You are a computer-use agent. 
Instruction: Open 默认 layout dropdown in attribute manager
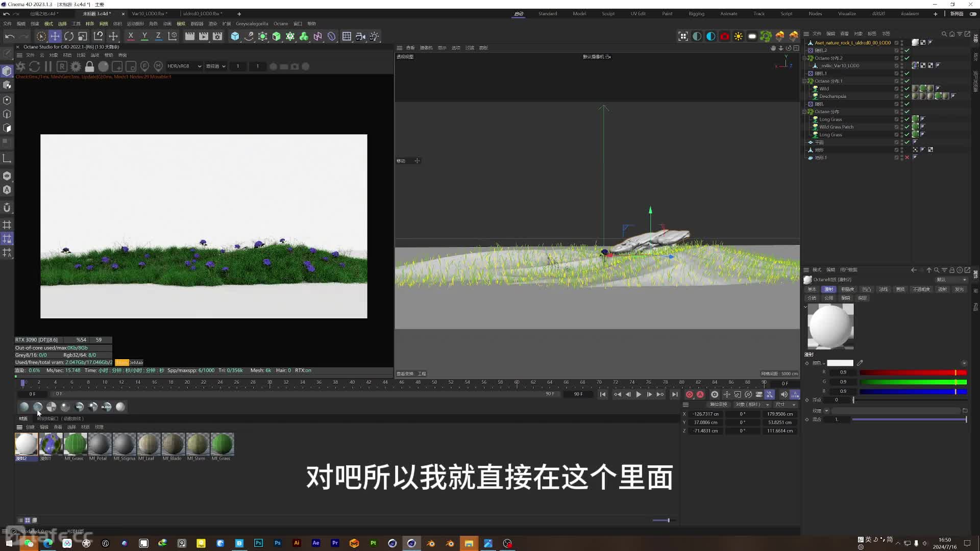951,280
